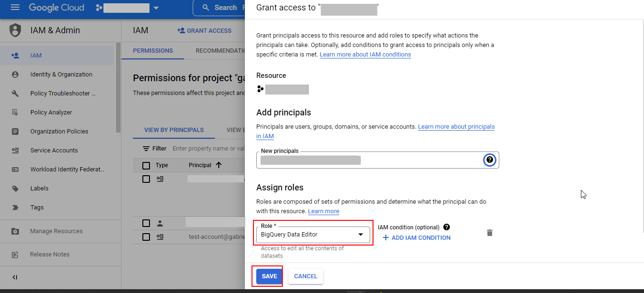Select View by Principals tab
This screenshot has height=293, width=644.
pyautogui.click(x=174, y=130)
